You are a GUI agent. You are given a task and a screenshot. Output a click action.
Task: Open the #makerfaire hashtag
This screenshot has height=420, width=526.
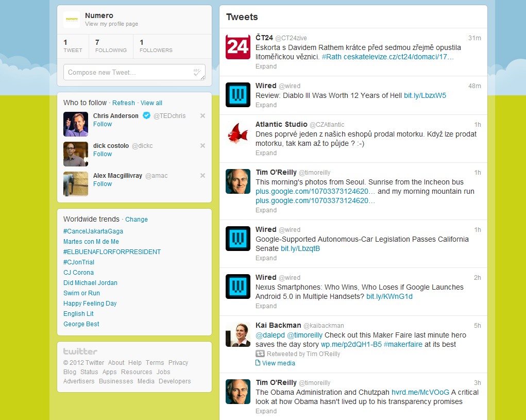(x=403, y=344)
